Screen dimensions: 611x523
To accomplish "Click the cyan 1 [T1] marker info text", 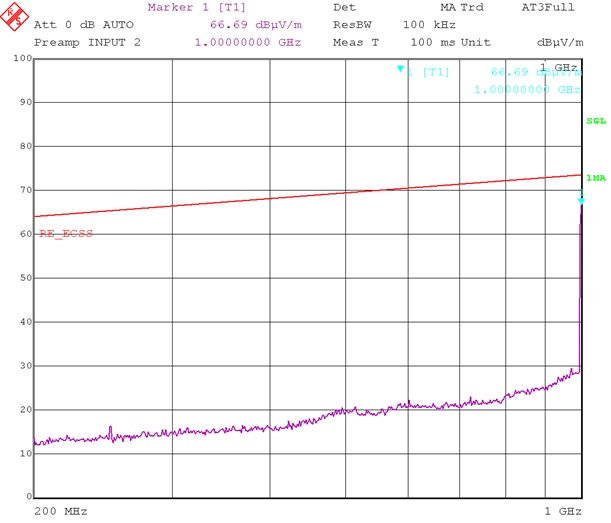I will tap(428, 72).
